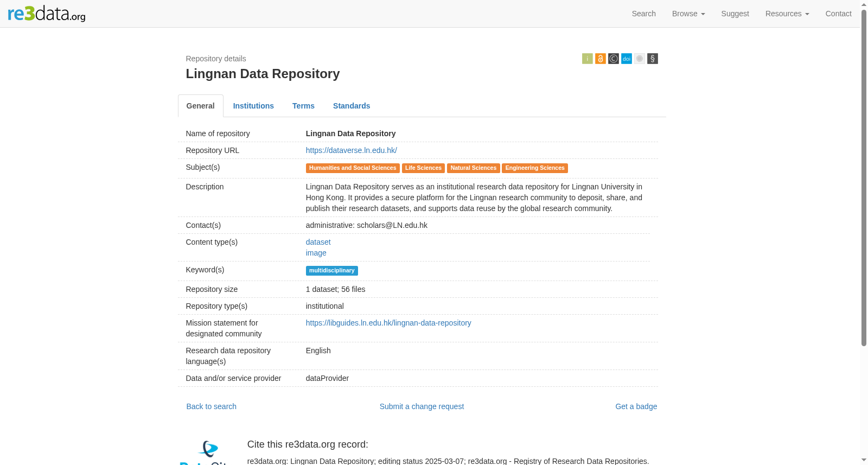This screenshot has width=868, height=465.
Task: Go to the Contact page
Action: point(838,14)
